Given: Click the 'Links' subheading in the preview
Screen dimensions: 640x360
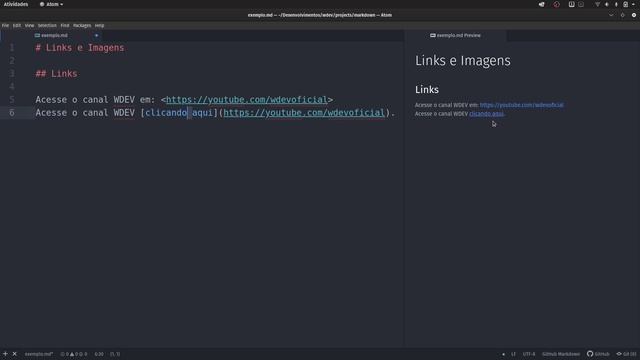Looking at the screenshot, I should (x=427, y=90).
